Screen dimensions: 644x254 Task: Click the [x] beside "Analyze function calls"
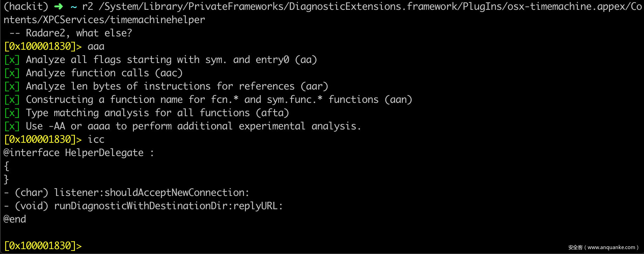(12, 73)
